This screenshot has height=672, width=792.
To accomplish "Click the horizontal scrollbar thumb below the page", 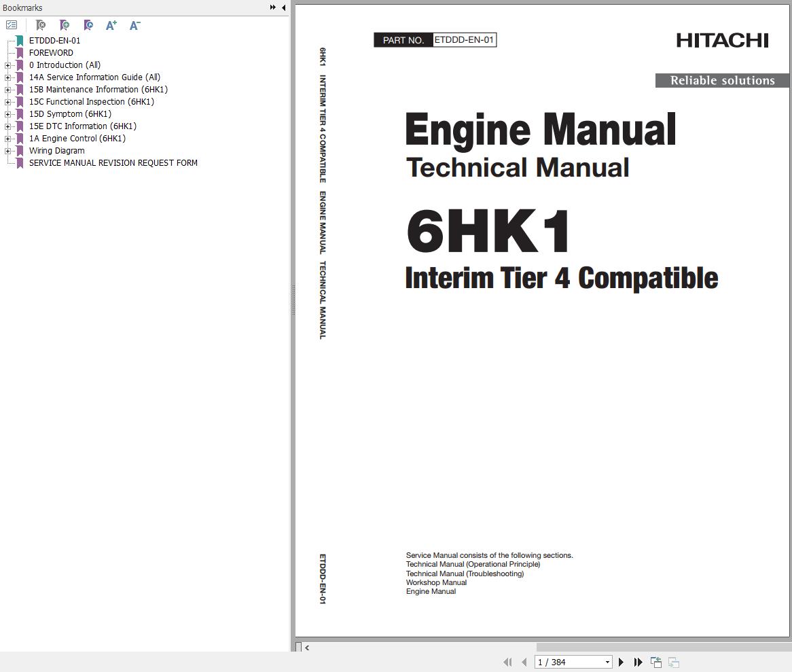I will pyautogui.click(x=664, y=648).
